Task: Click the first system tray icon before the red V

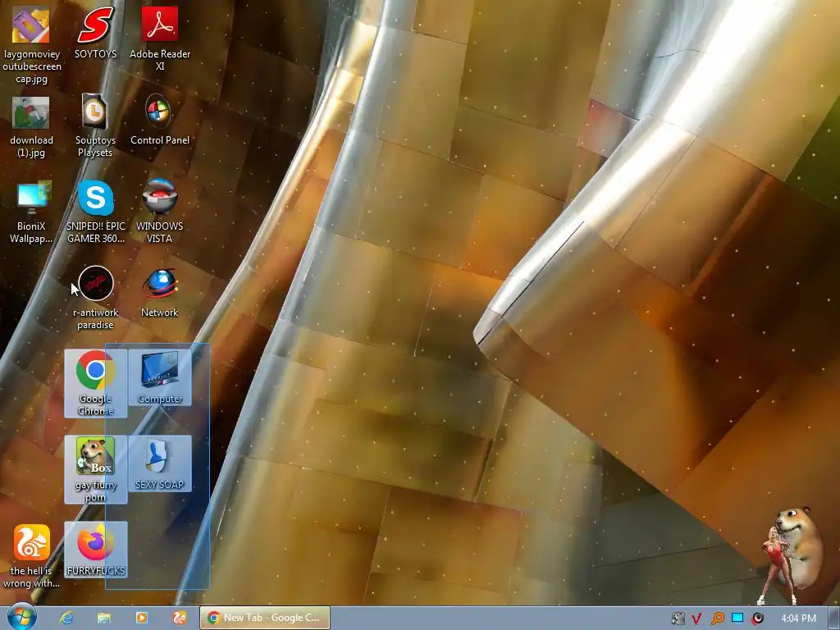Action: tap(678, 619)
